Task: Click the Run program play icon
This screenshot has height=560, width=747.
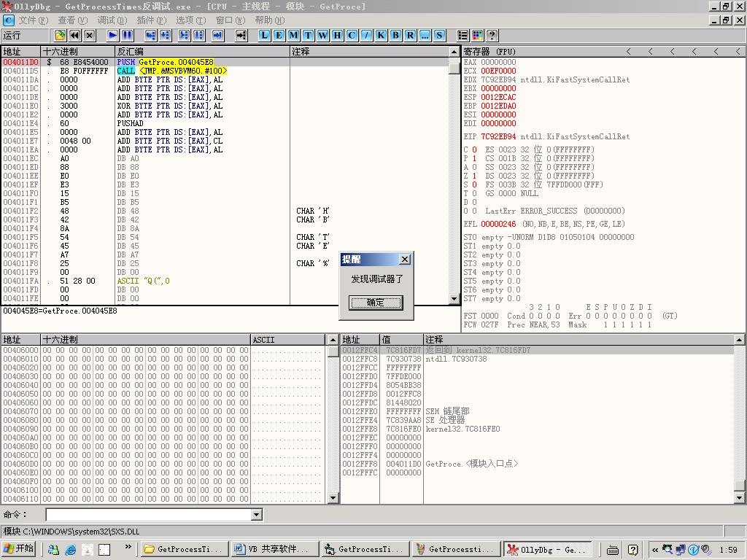Action: (113, 35)
